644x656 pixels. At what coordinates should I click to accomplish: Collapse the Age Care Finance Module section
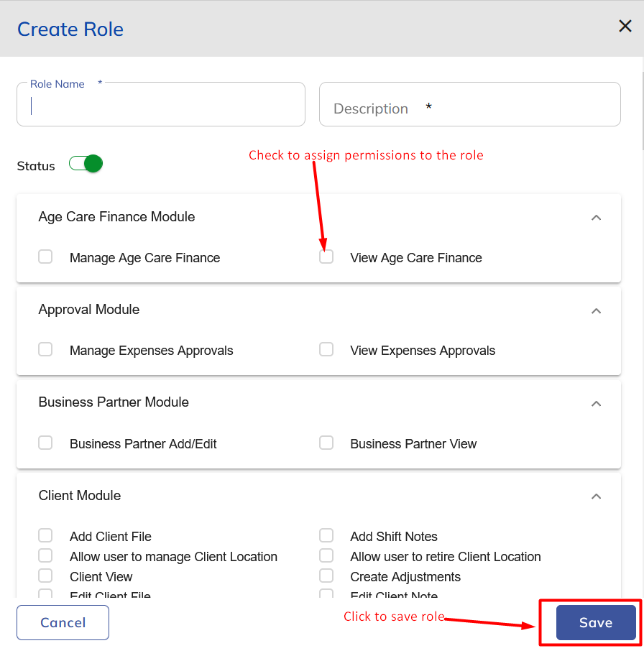tap(596, 218)
